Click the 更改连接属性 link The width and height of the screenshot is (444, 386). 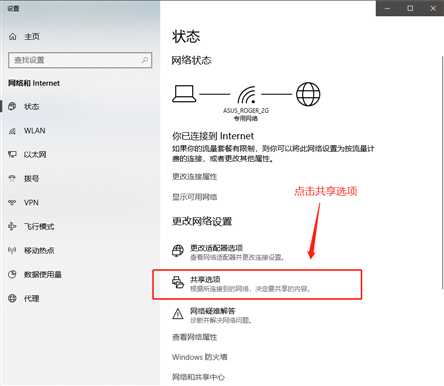194,176
